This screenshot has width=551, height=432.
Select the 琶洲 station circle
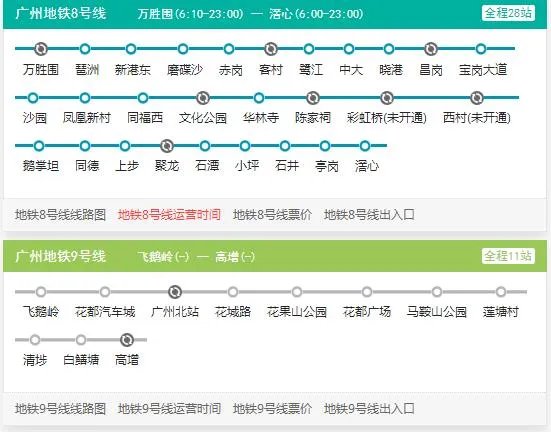[x=85, y=49]
